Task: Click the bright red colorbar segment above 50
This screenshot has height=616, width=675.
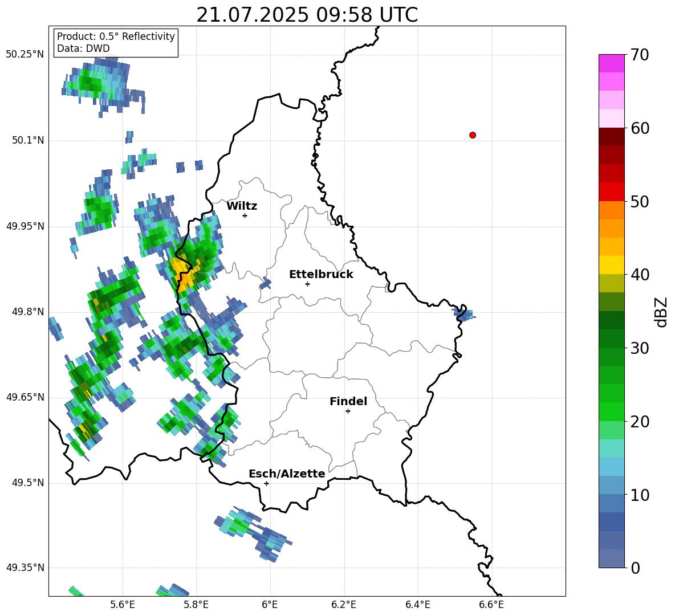Action: point(611,192)
